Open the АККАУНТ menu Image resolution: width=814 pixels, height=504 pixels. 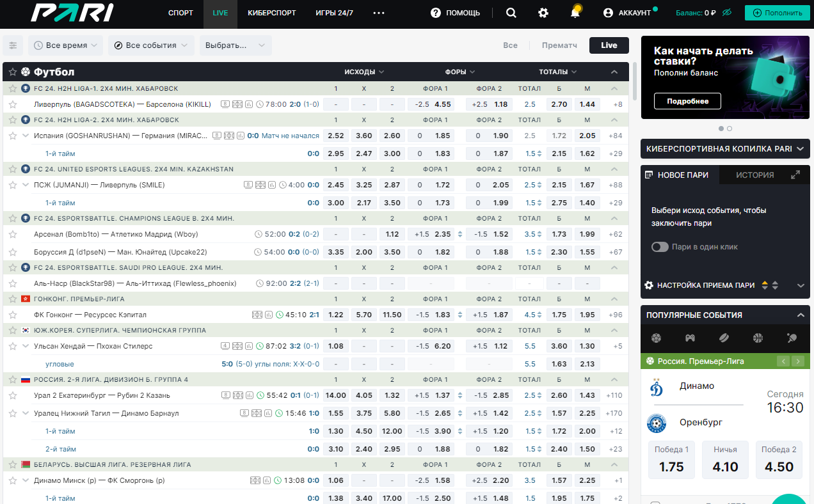627,13
